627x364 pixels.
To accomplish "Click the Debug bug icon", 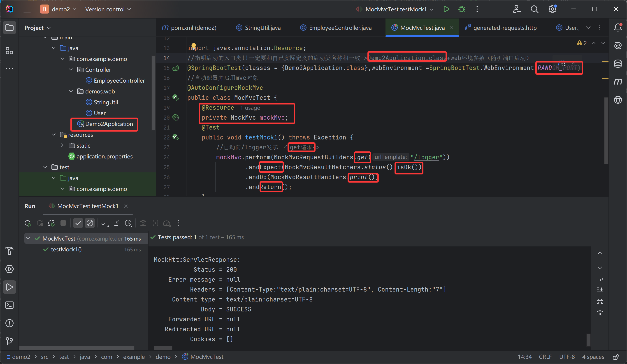I will pos(462,9).
